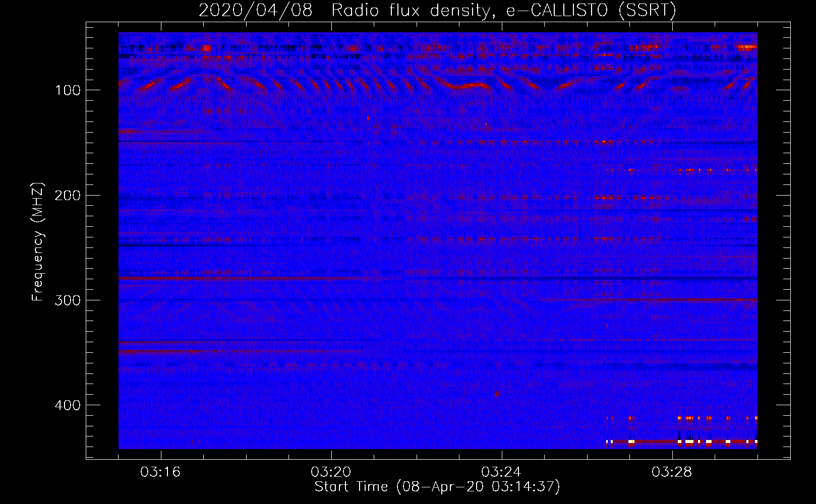Click the 'Start Time (08-Apr-20 03:14:37)' label

[x=437, y=487]
